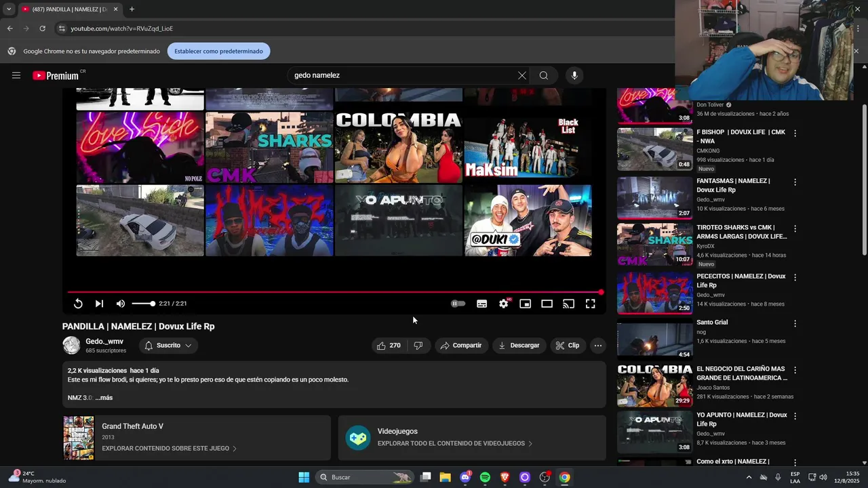Viewport: 868px width, 488px height.
Task: Show hidden system tray icons
Action: click(x=749, y=477)
